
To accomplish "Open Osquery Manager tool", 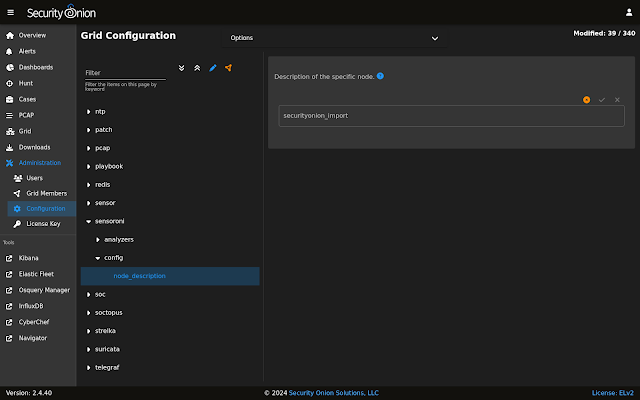I will [44, 290].
